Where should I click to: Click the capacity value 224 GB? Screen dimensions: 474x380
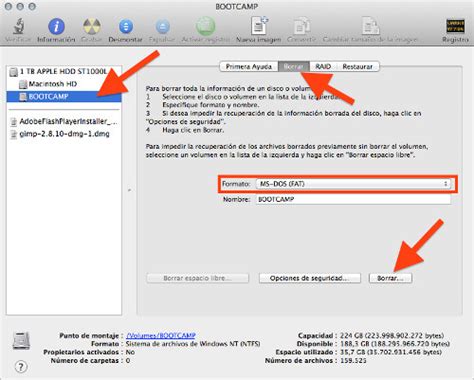tap(392, 335)
